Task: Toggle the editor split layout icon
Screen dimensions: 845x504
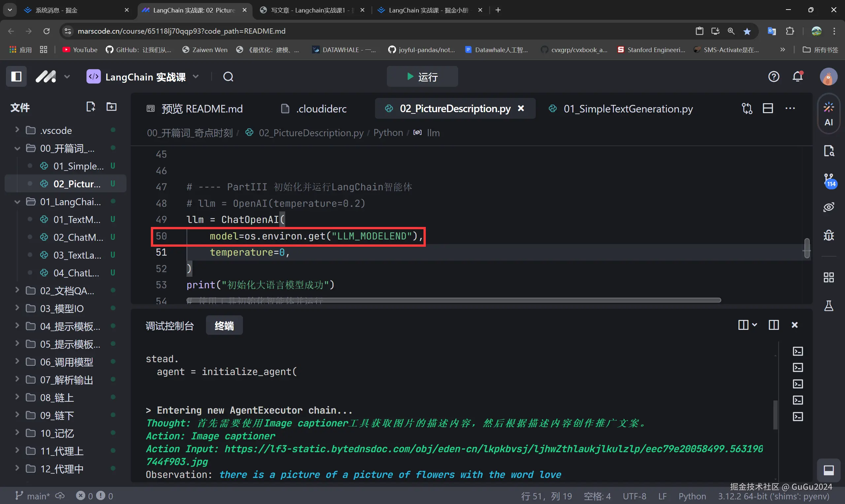Action: coord(768,109)
